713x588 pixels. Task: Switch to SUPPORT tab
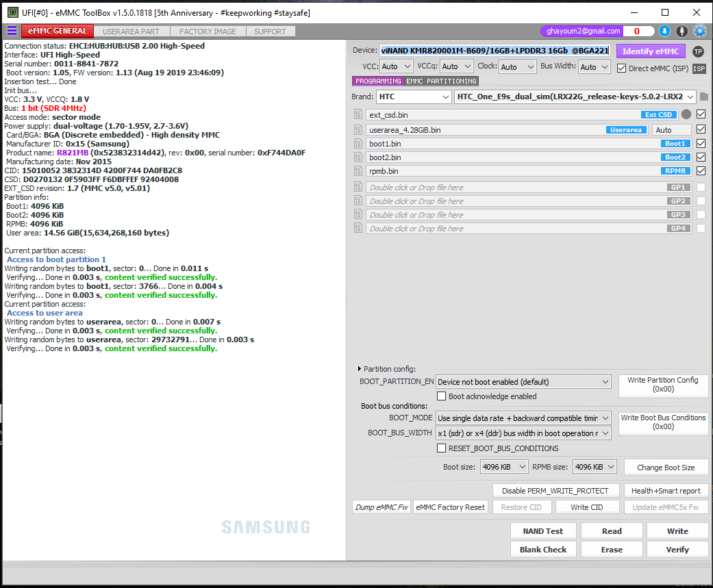(x=270, y=31)
